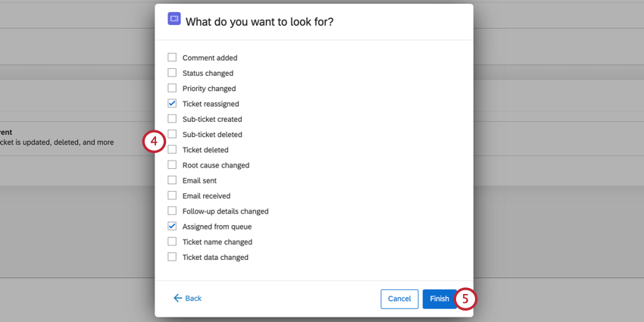Check the Status changed option

[172, 73]
